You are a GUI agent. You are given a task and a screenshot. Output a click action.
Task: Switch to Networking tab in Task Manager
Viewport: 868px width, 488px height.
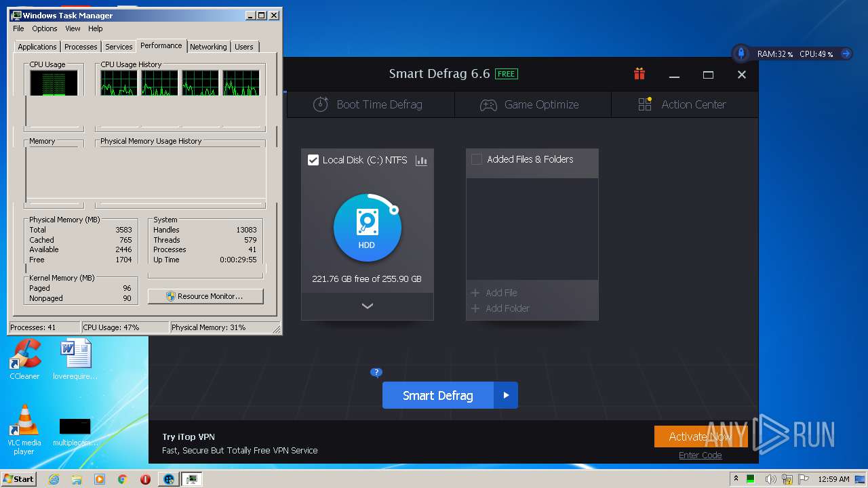208,47
